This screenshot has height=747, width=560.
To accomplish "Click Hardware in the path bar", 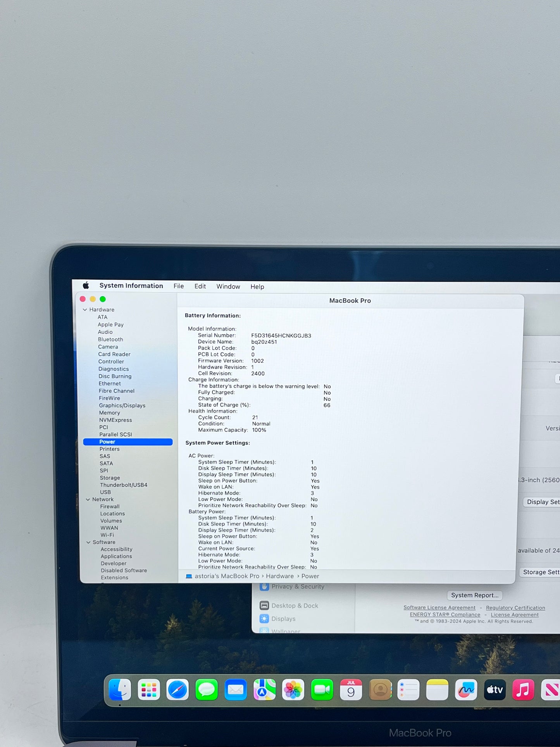I will (280, 576).
